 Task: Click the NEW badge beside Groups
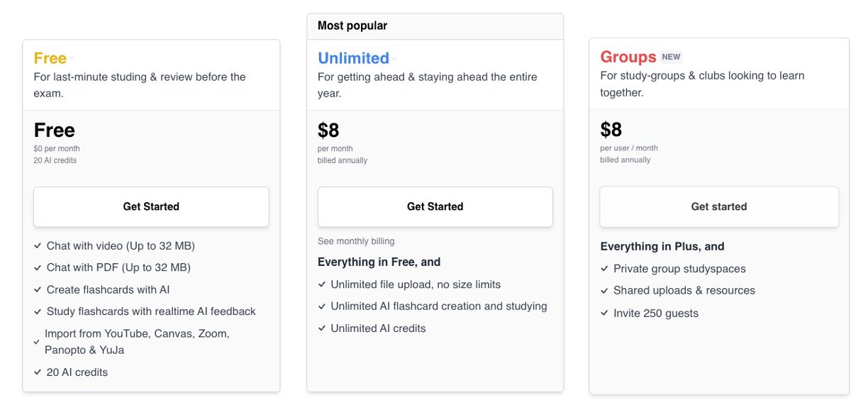tap(671, 57)
